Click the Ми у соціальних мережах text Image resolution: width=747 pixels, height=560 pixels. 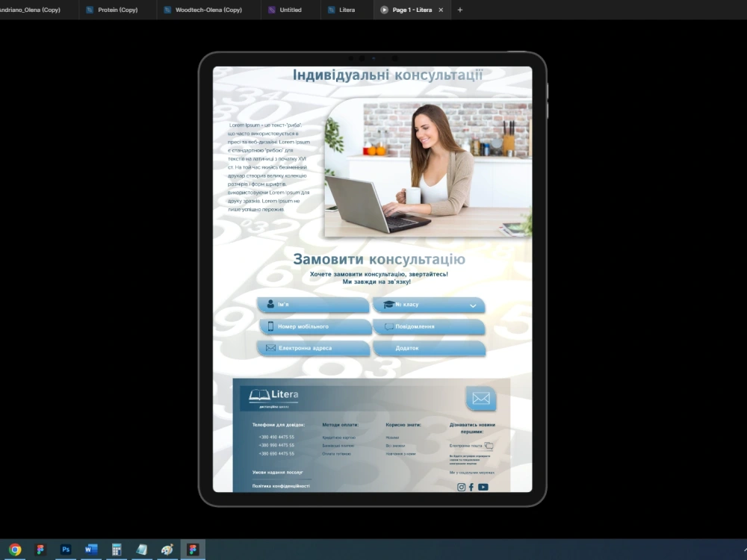(471, 473)
